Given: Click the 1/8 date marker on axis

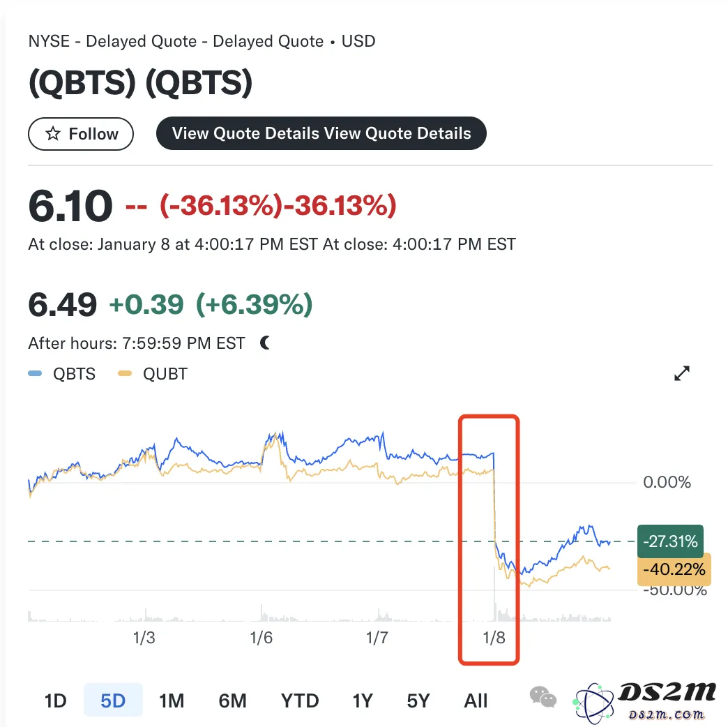Looking at the screenshot, I should point(494,638).
